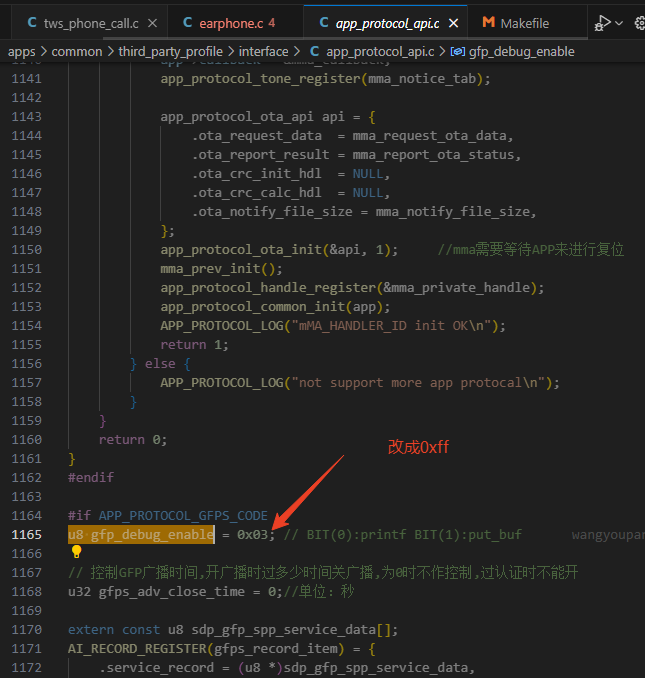Click AI_RECORD_REGISTER macro on line 1171
The height and width of the screenshot is (678, 645).
click(137, 649)
